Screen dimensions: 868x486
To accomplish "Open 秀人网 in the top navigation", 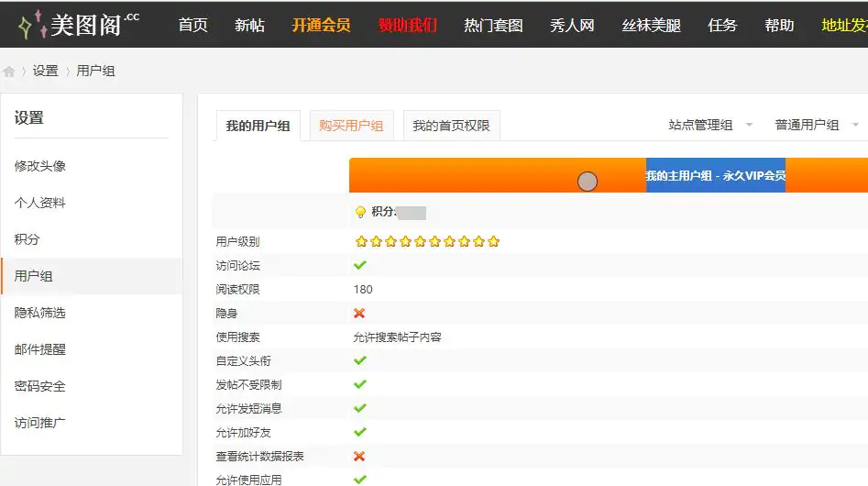I will pyautogui.click(x=572, y=25).
